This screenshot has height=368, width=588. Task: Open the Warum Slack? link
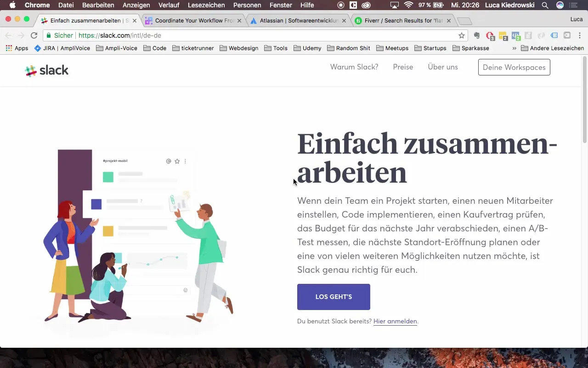[x=354, y=67]
